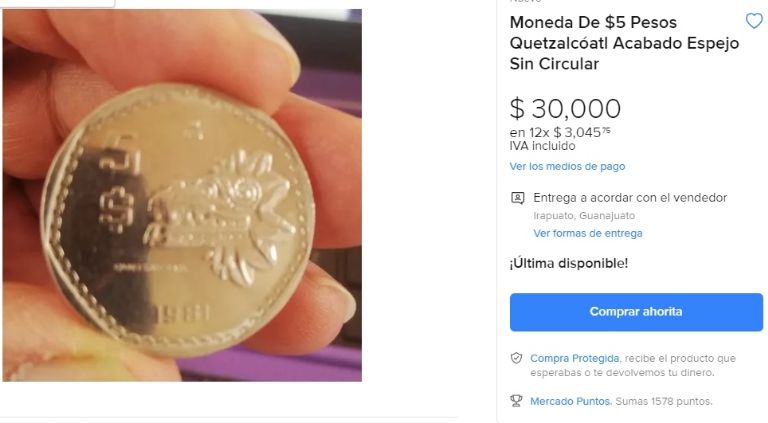The width and height of the screenshot is (768, 423).
Task: Click the delivery person icon beside Entrega
Action: 518,198
